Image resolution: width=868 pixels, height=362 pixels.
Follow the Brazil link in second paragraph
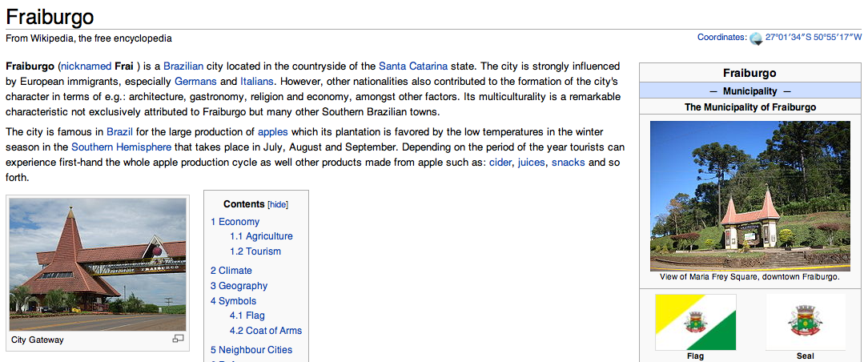point(119,132)
